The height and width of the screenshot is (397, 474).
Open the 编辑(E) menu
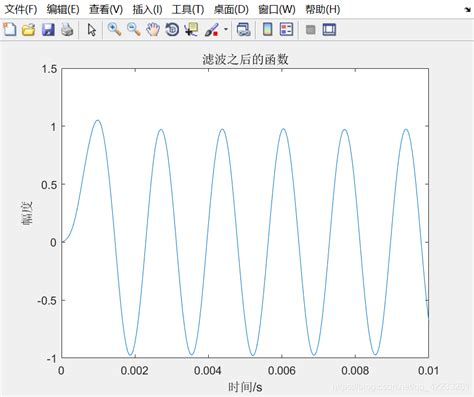(x=63, y=9)
